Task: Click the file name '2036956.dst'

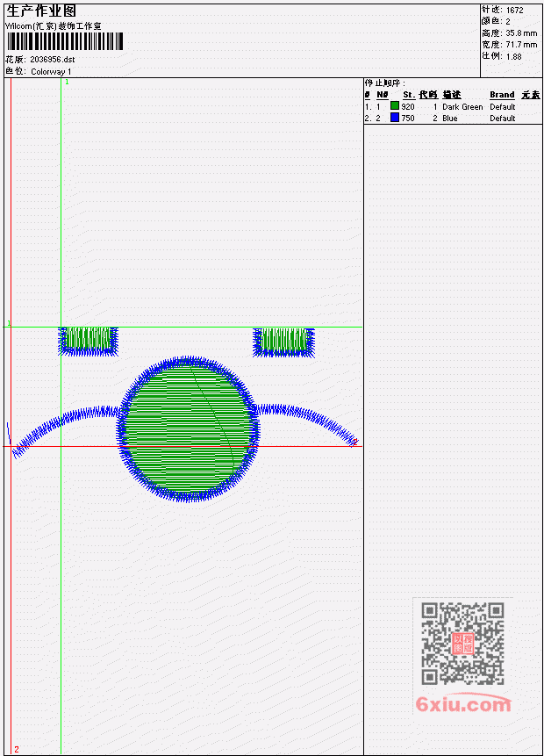Action: pyautogui.click(x=52, y=60)
